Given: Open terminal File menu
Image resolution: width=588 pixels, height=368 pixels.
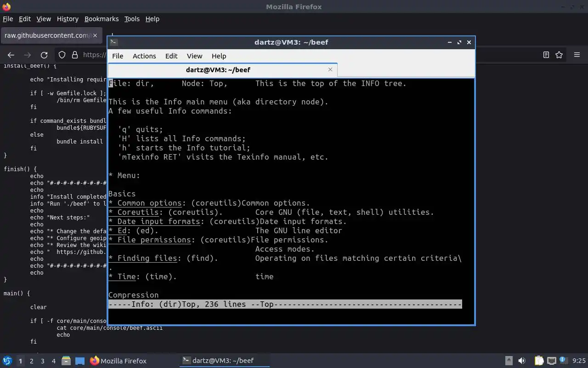Looking at the screenshot, I should (x=118, y=56).
